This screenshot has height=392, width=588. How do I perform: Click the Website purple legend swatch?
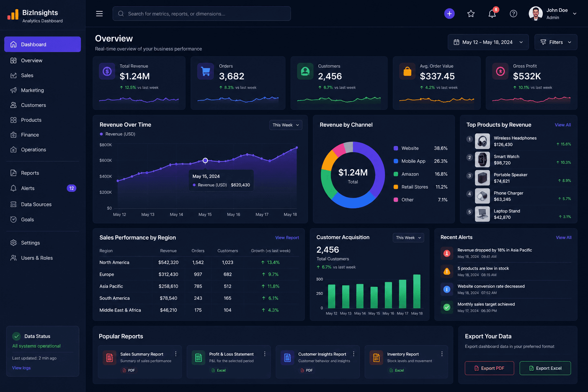click(x=396, y=148)
